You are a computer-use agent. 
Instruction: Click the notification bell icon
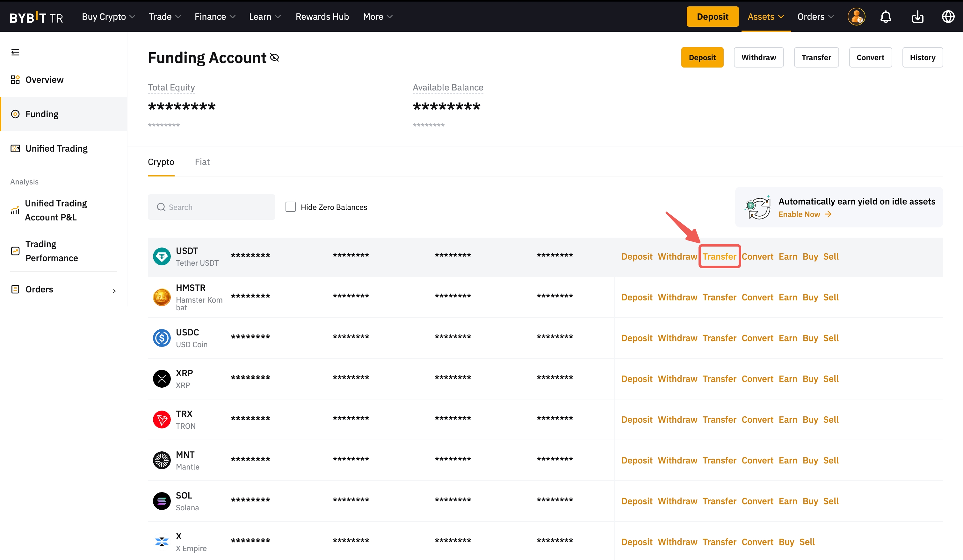tap(886, 17)
